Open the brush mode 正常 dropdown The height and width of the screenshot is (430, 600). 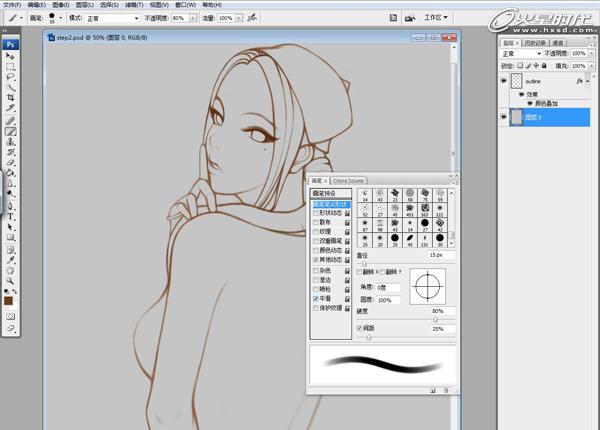click(112, 18)
